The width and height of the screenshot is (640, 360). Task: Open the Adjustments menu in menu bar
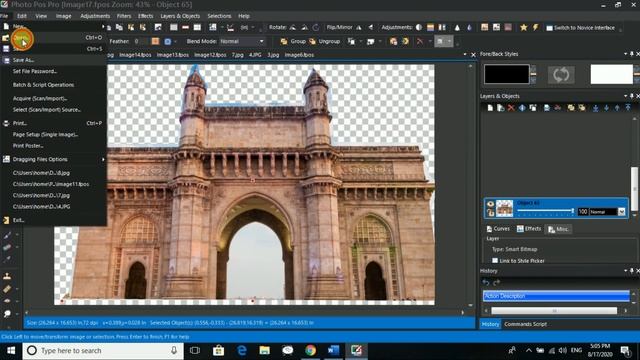tap(95, 16)
